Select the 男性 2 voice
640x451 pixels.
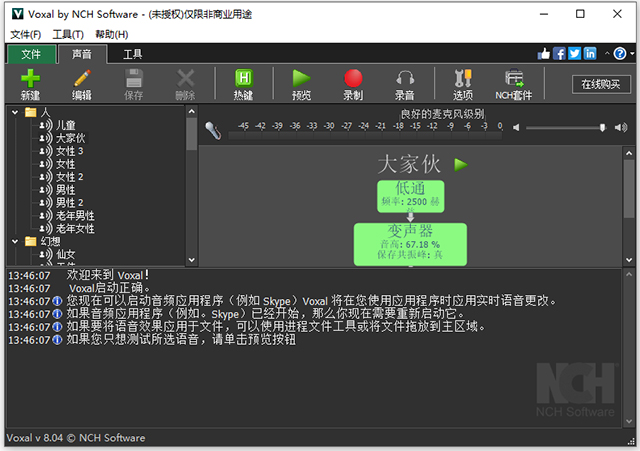click(69, 203)
